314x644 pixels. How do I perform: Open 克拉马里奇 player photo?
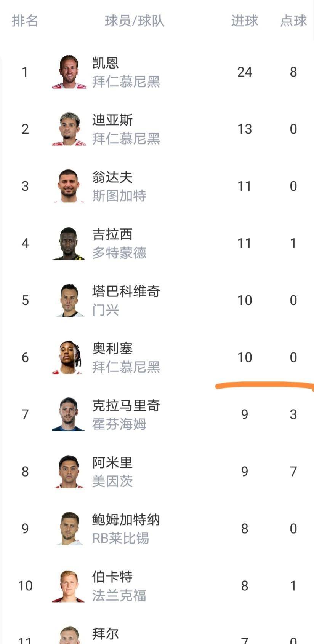tap(69, 414)
